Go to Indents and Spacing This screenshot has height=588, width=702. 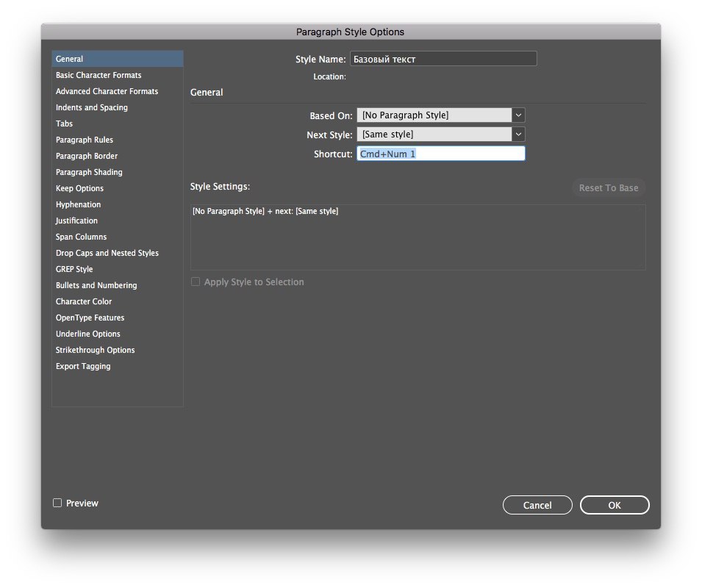[118, 107]
